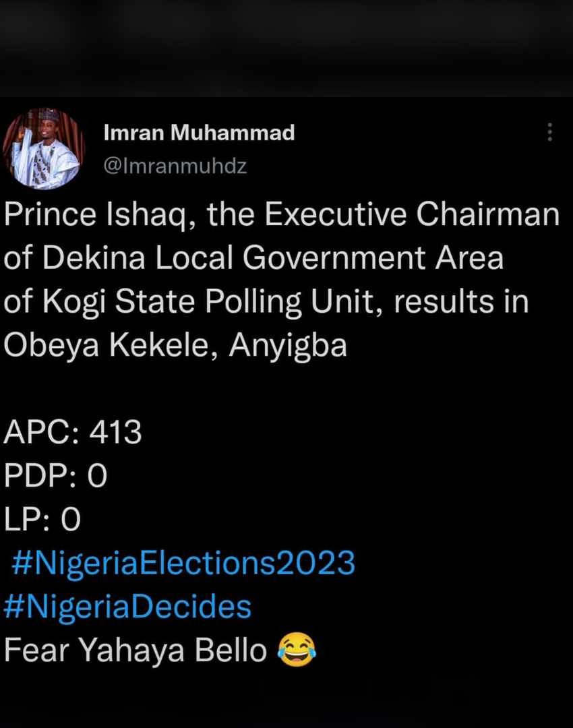Select the 'LP: 0' result line
573x728 pixels.
pos(42,519)
